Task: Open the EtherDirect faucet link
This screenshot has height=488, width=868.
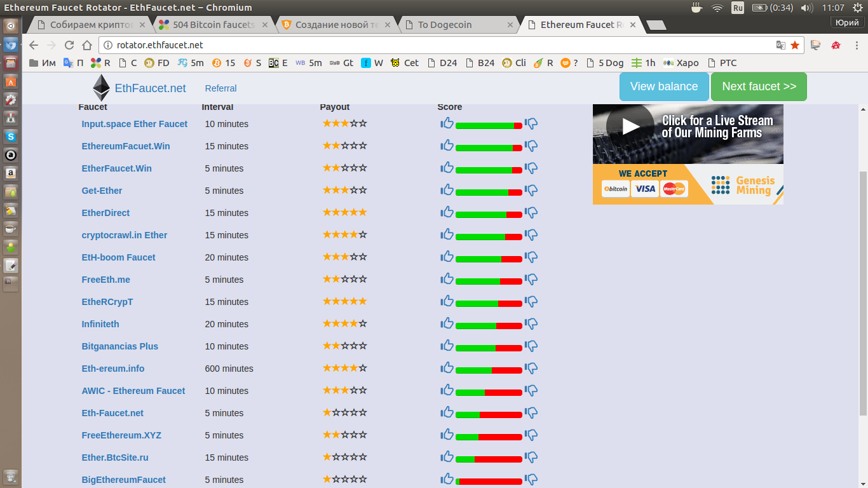Action: tap(105, 213)
